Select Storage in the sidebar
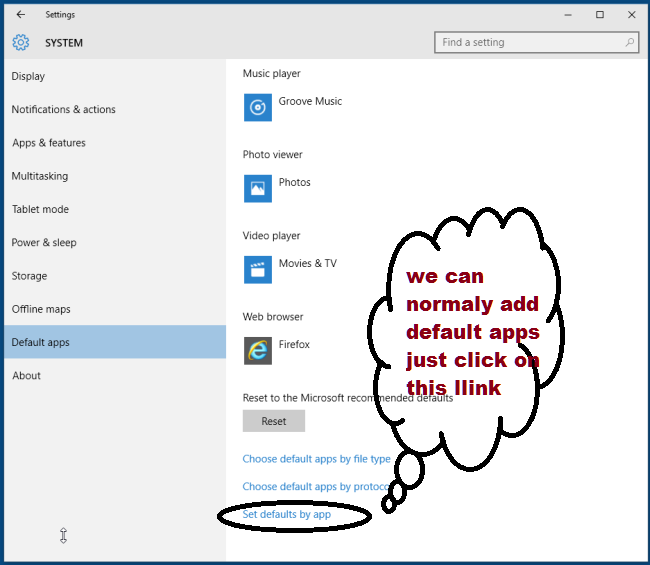650x565 pixels. point(115,276)
